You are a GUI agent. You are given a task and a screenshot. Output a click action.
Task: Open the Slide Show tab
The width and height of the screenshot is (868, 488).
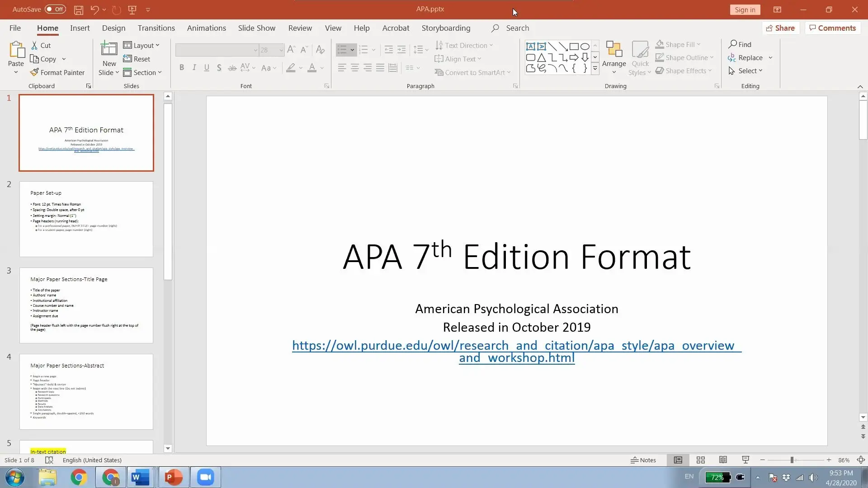(256, 28)
